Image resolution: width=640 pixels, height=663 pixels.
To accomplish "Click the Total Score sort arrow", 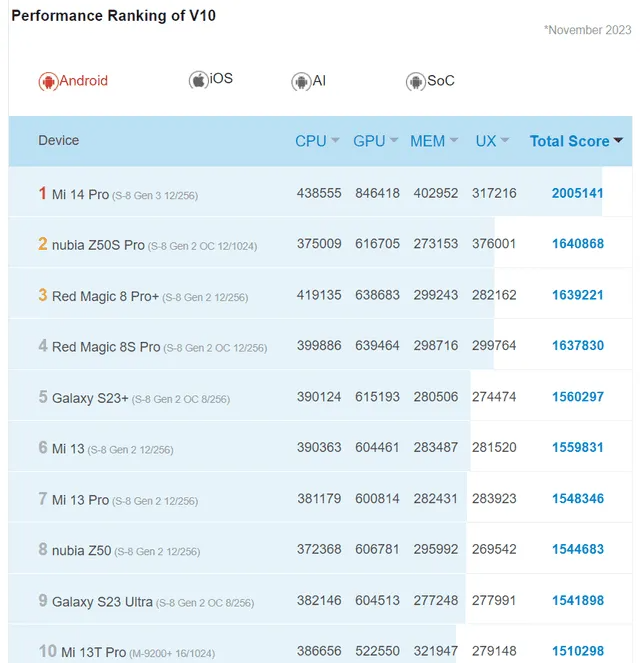I will click(618, 140).
